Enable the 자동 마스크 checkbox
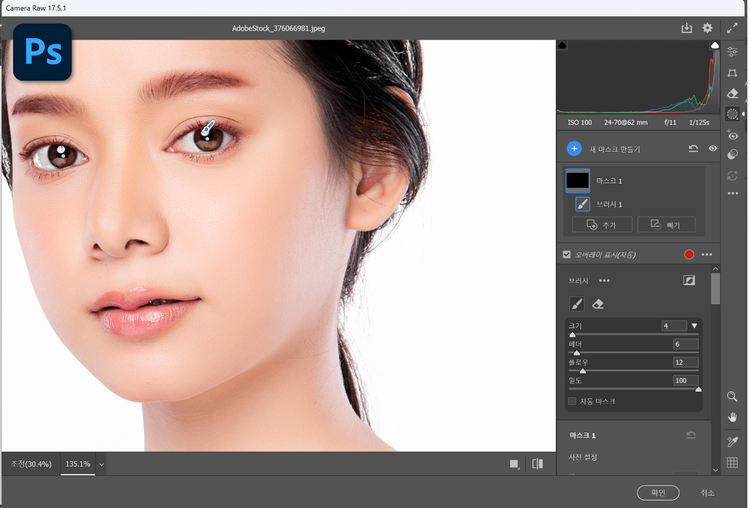The height and width of the screenshot is (508, 750). 572,401
